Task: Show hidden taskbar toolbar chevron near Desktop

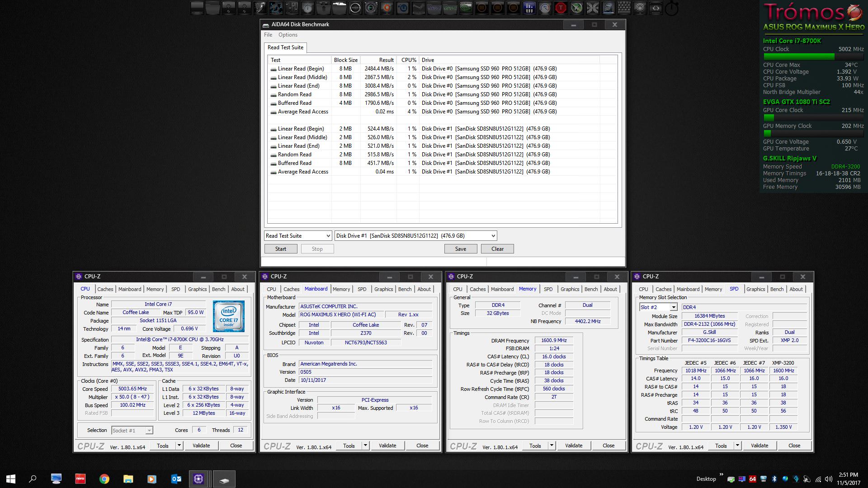Action: click(722, 474)
